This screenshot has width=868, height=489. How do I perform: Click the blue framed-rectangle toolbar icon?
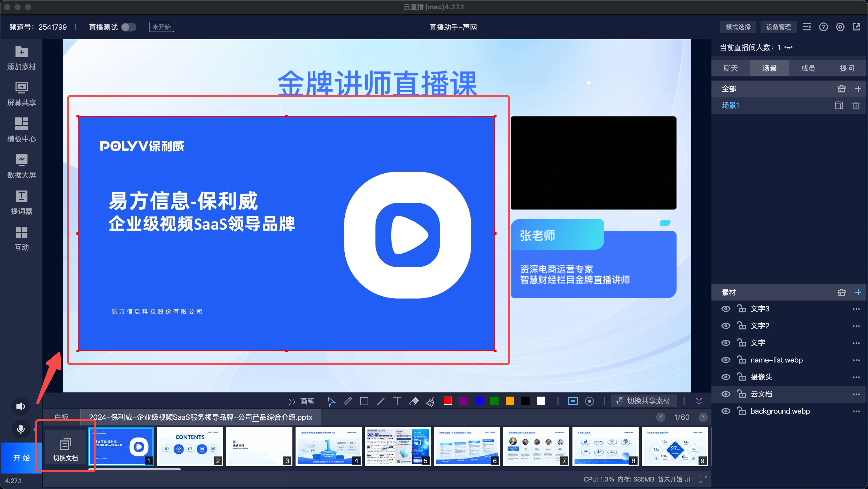573,401
